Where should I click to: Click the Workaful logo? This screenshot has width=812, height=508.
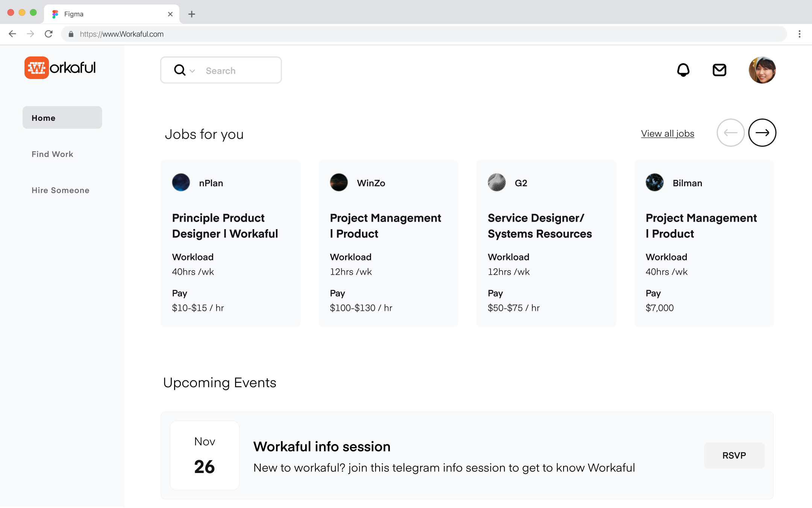[x=60, y=68]
